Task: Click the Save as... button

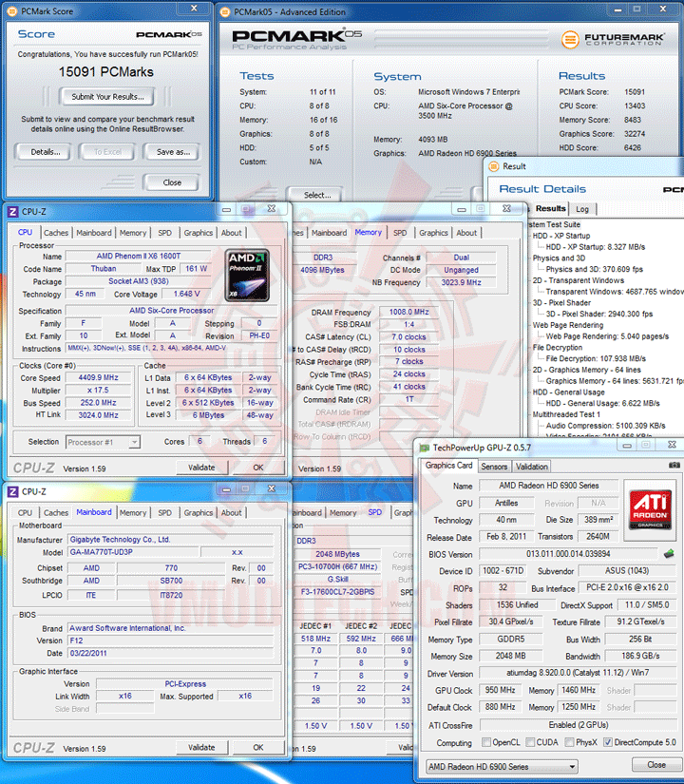Action: (173, 152)
